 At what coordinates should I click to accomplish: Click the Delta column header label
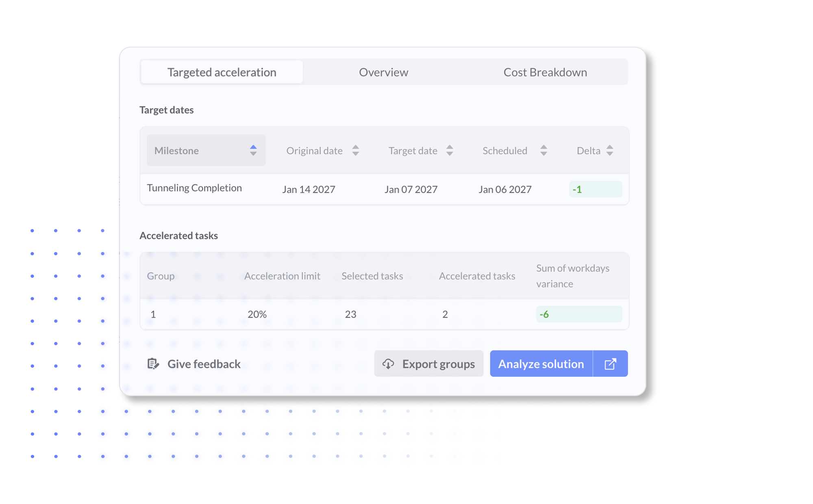click(x=588, y=151)
